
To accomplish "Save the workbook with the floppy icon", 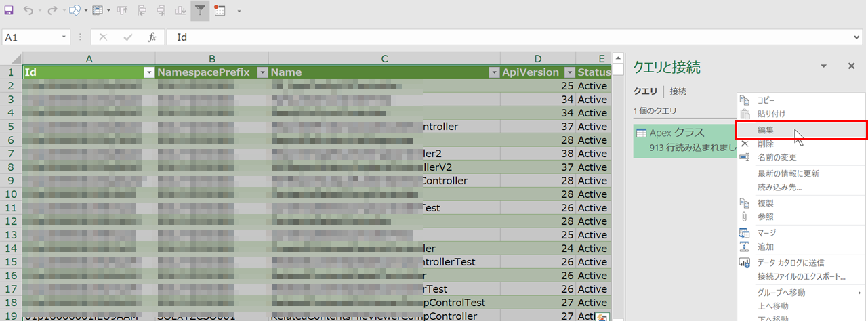I will (x=9, y=11).
